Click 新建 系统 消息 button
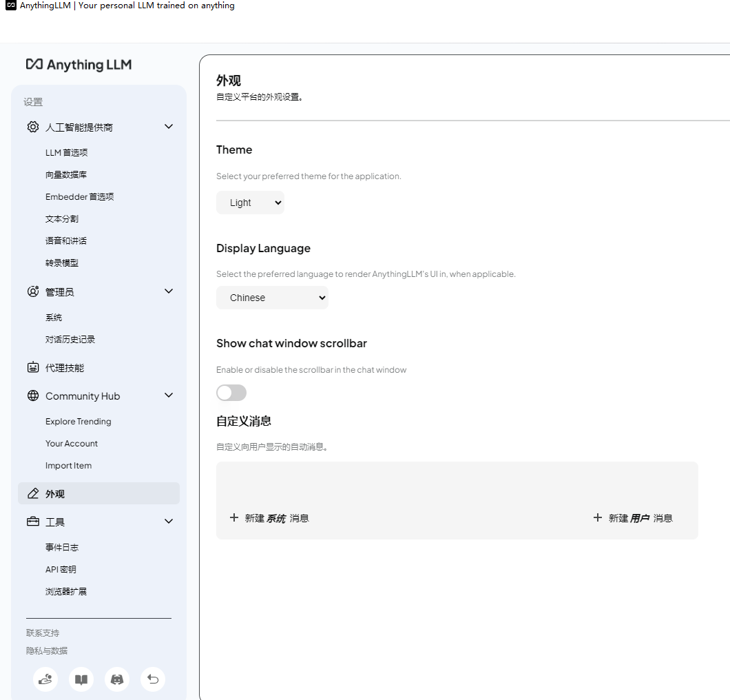The height and width of the screenshot is (700, 730). (269, 518)
